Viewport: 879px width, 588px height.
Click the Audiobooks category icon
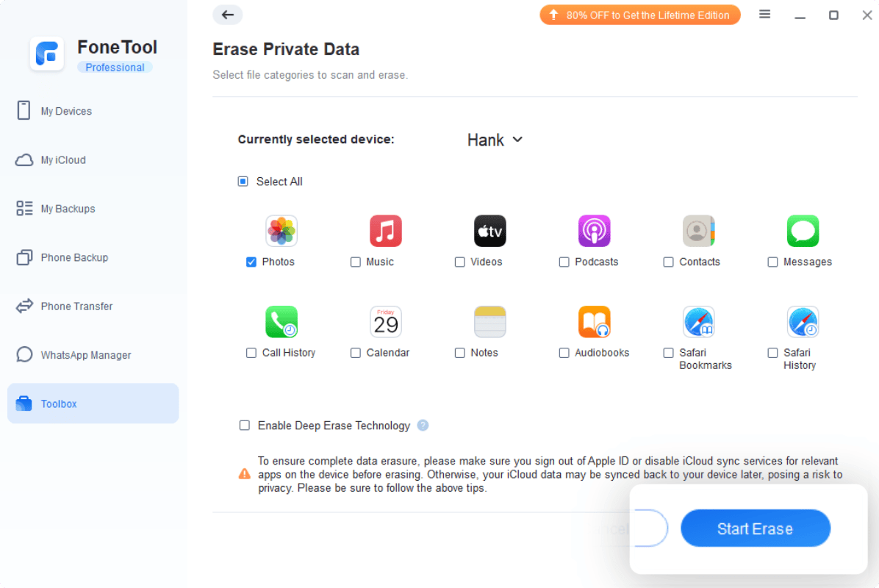click(x=595, y=322)
